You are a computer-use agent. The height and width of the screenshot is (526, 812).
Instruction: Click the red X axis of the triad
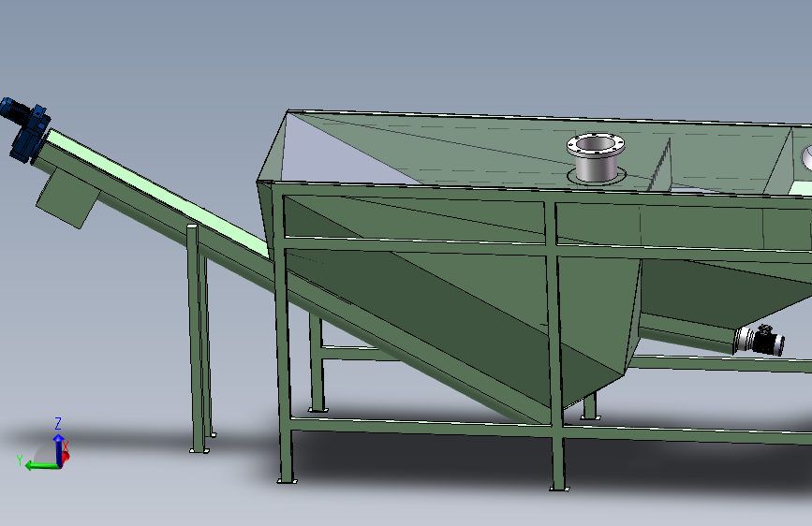point(66,456)
